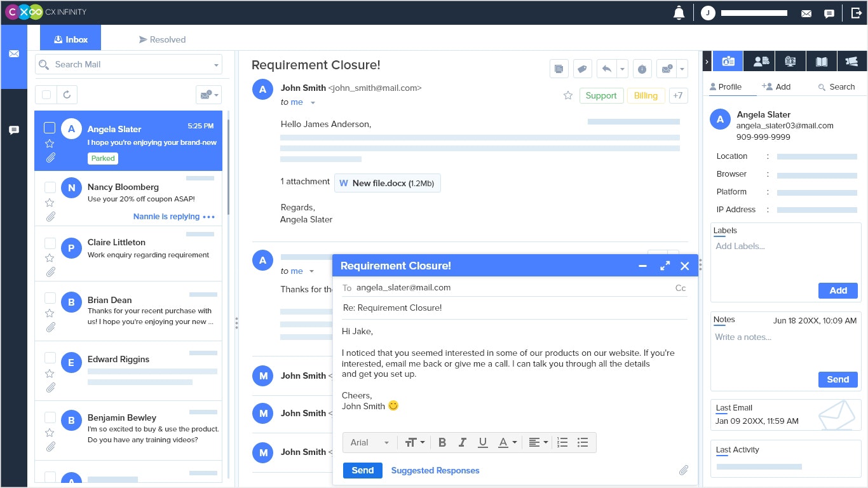The width and height of the screenshot is (868, 488).
Task: Open the contact card panel icon
Action: [x=728, y=61]
